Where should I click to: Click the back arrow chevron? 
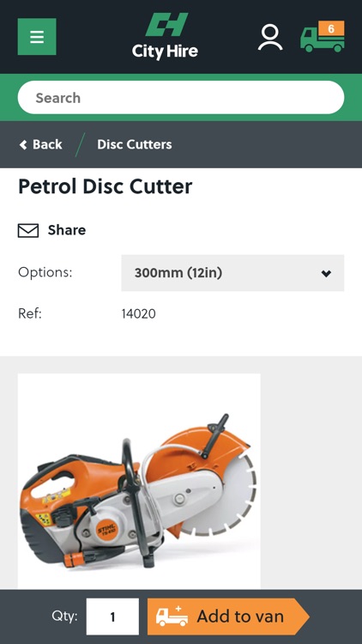tap(23, 144)
